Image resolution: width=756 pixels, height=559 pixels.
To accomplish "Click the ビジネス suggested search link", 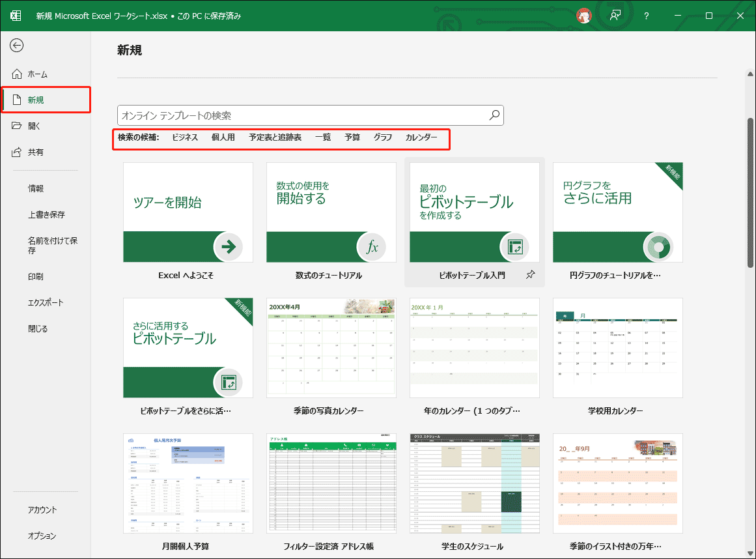I will point(185,137).
